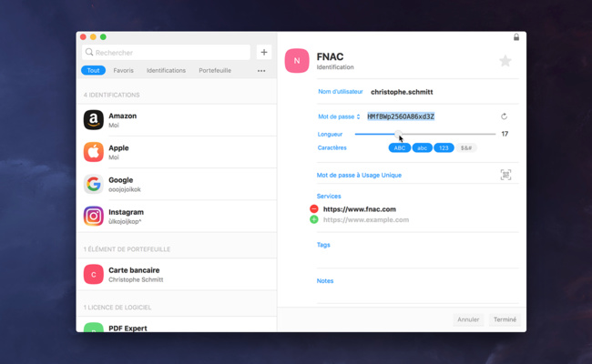Switch to the Portefeuille tab
The width and height of the screenshot is (592, 364).
point(215,71)
